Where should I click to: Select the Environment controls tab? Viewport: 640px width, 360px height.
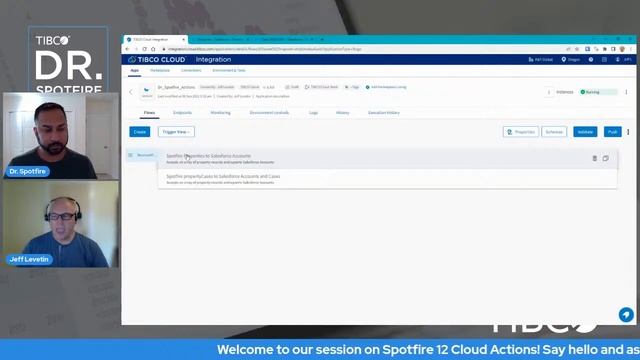(269, 113)
